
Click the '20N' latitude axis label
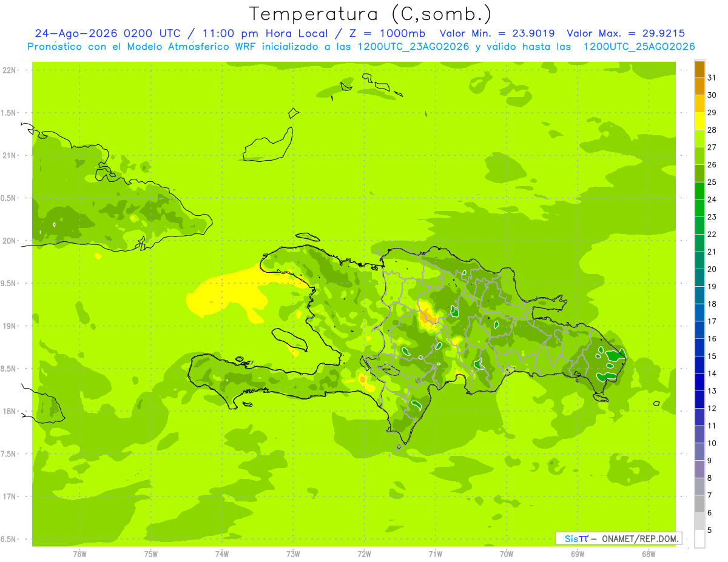tap(10, 241)
